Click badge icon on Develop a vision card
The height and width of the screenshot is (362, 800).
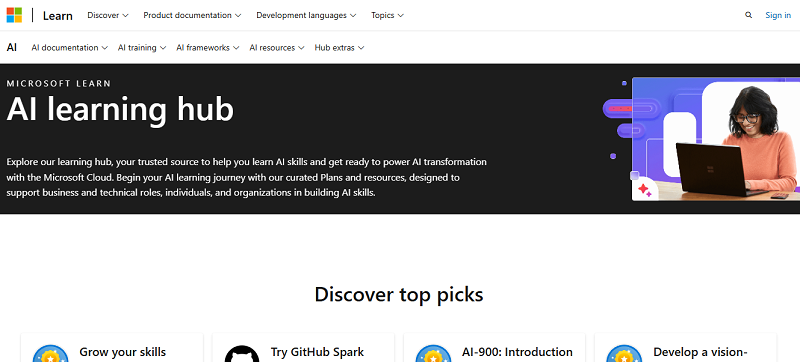[624, 354]
